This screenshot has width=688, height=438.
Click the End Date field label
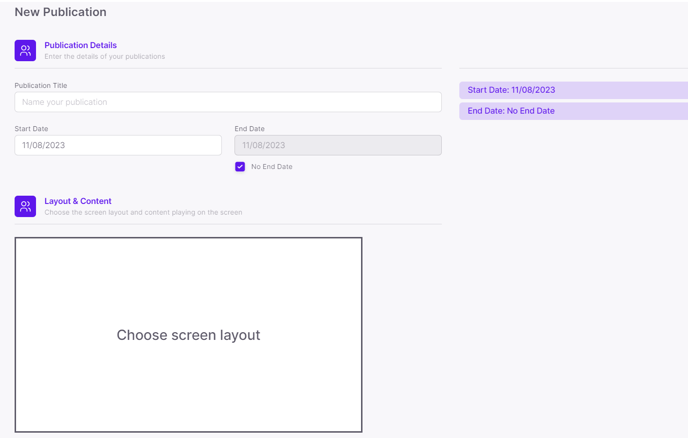coord(249,129)
